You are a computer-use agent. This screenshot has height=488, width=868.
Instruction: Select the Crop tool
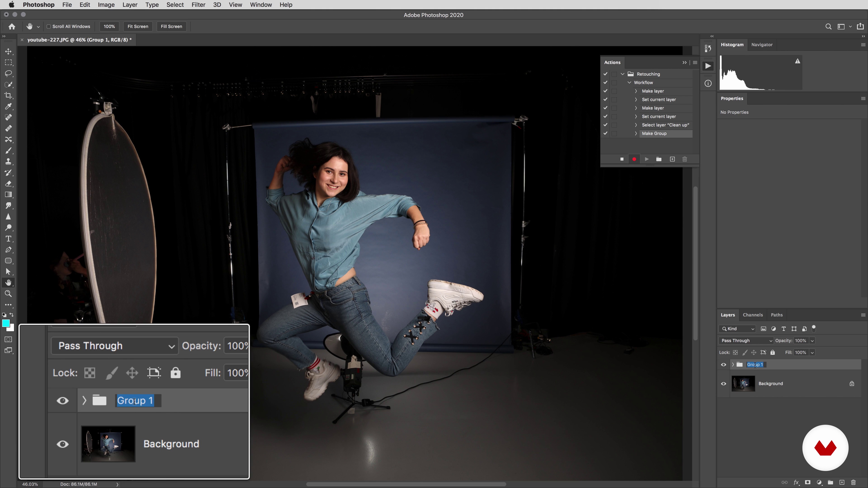(x=8, y=95)
